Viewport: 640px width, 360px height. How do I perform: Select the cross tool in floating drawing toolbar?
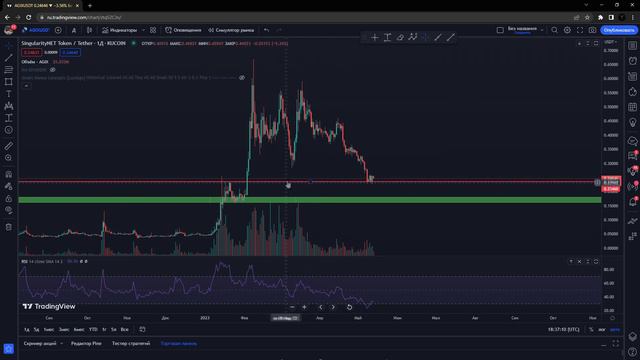coord(375,38)
